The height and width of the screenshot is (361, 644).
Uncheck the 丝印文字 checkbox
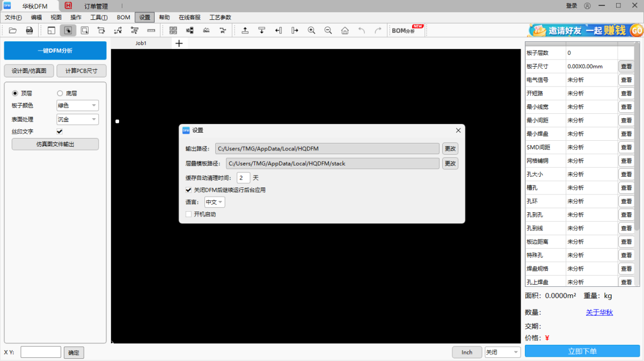coord(60,131)
